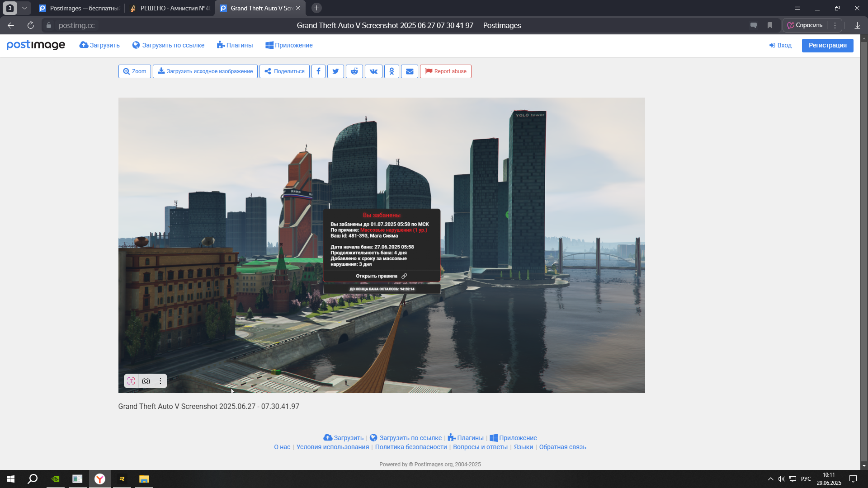Open Загрузить in the top navigation

[x=99, y=45]
